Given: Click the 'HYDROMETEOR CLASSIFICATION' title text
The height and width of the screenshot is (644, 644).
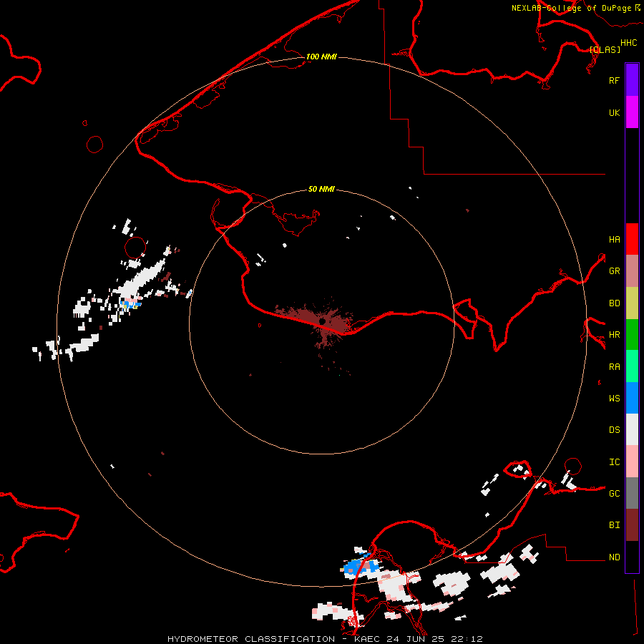Looking at the screenshot, I should pyautogui.click(x=251, y=639).
